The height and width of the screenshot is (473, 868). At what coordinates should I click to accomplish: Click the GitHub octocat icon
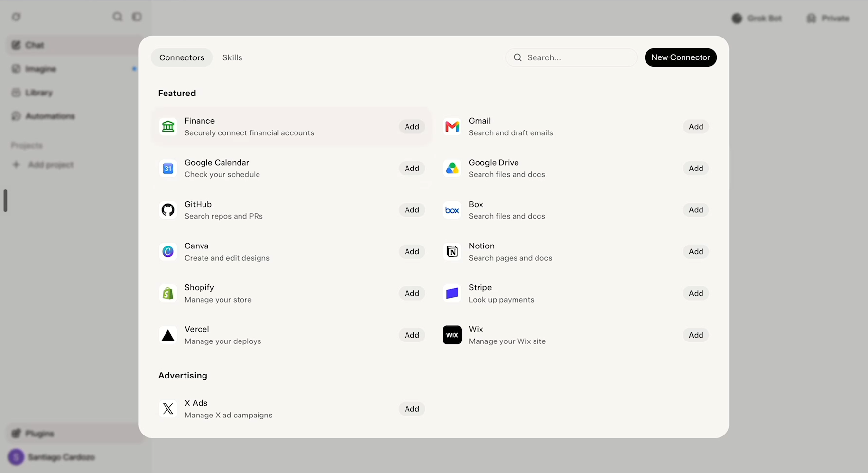pos(168,210)
